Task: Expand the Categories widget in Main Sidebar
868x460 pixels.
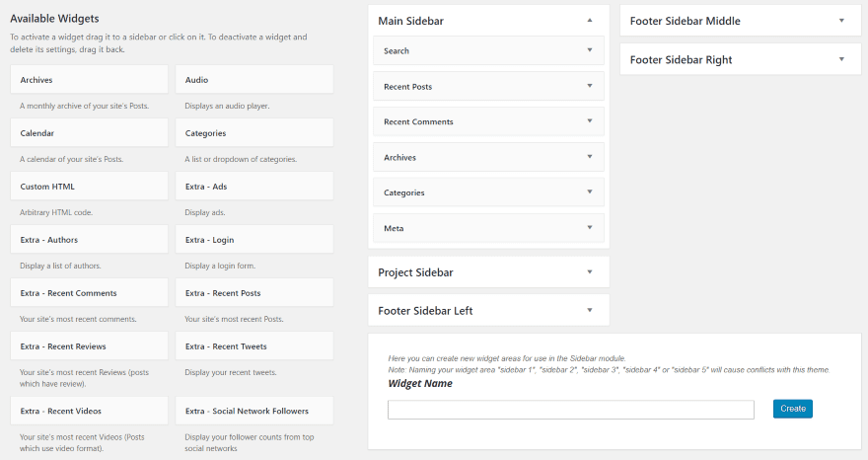Action: tap(589, 192)
